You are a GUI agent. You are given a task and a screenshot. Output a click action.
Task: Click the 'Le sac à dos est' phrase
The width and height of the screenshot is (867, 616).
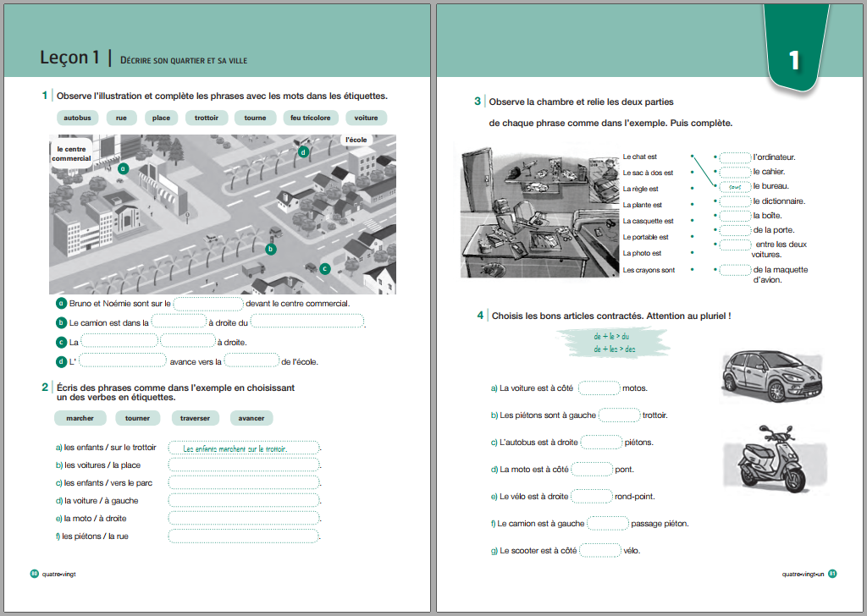tap(648, 173)
